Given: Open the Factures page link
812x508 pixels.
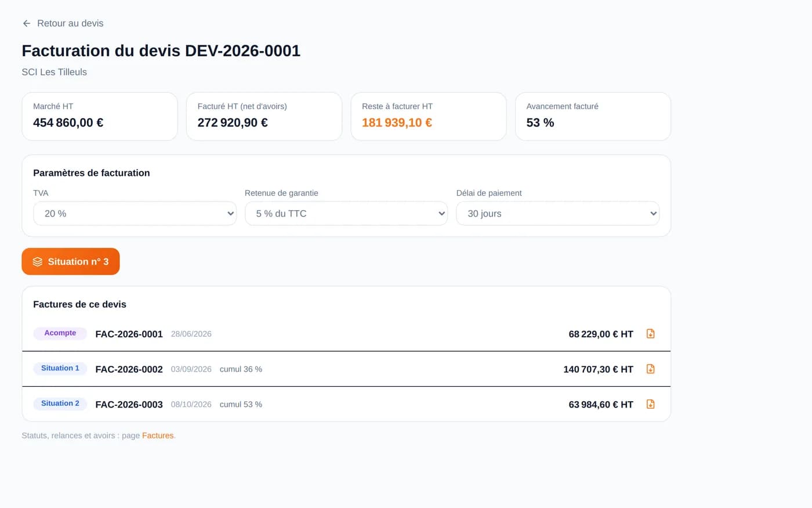Looking at the screenshot, I should pos(158,435).
